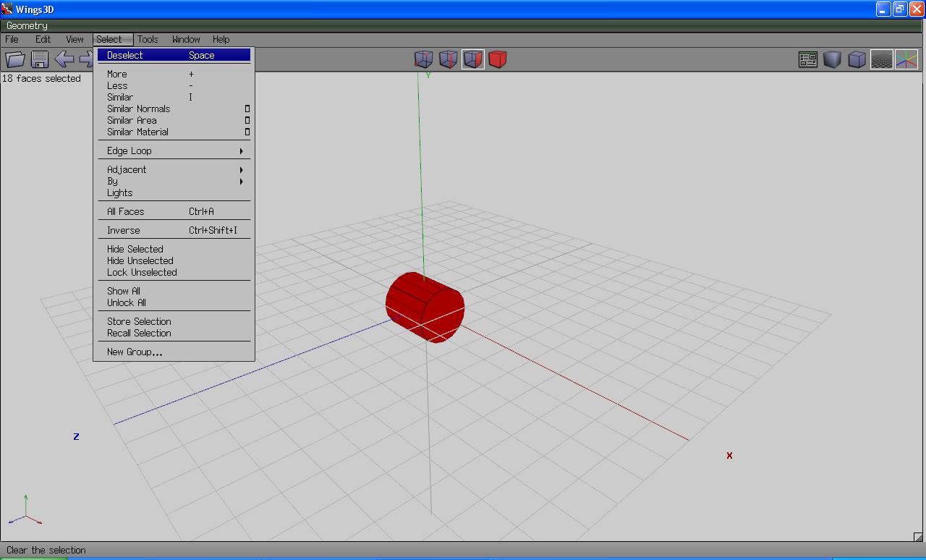Click the "18 faces selected" info text
This screenshot has height=560, width=926.
click(41, 78)
